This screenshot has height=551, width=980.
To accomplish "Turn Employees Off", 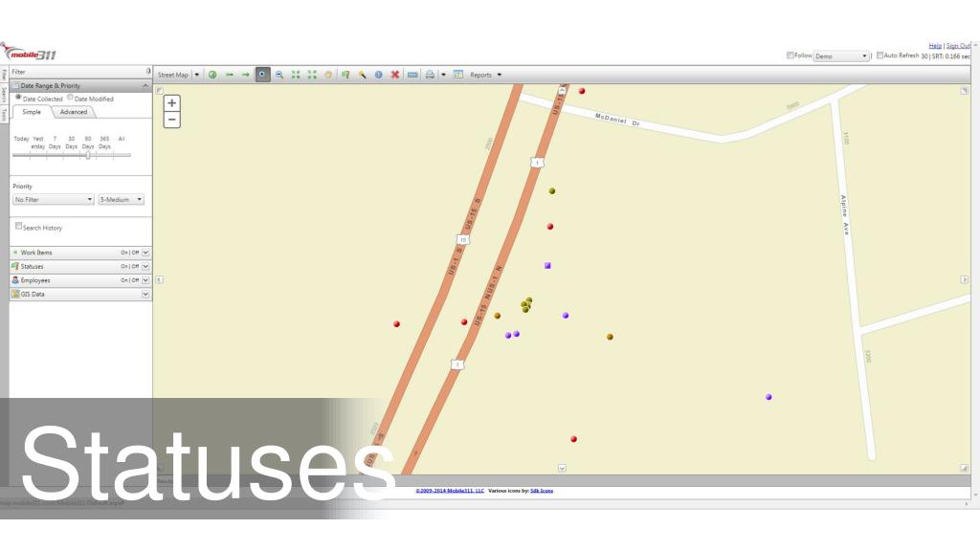I will 135,280.
